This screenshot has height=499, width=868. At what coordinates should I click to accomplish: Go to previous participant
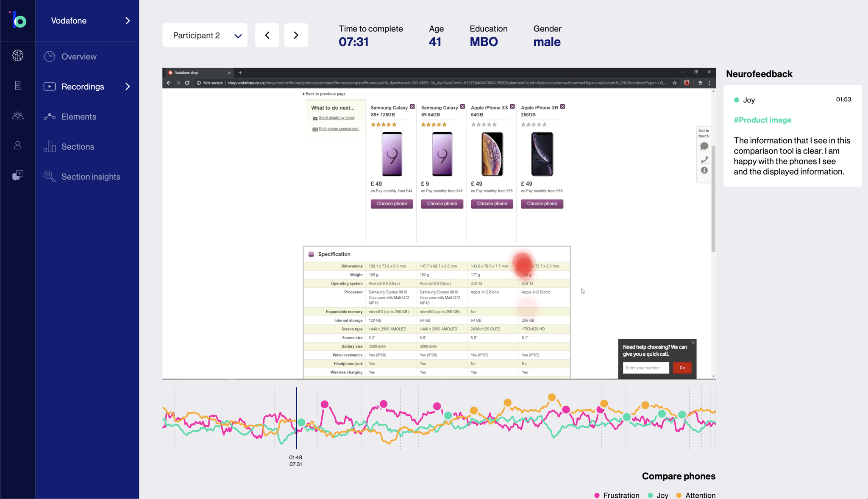pos(267,35)
